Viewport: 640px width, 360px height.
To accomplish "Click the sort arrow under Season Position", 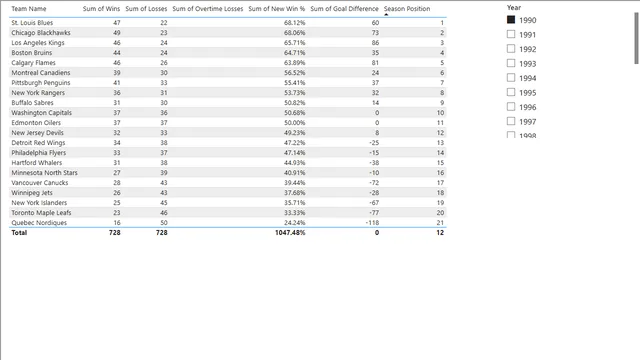I will pos(386,15).
